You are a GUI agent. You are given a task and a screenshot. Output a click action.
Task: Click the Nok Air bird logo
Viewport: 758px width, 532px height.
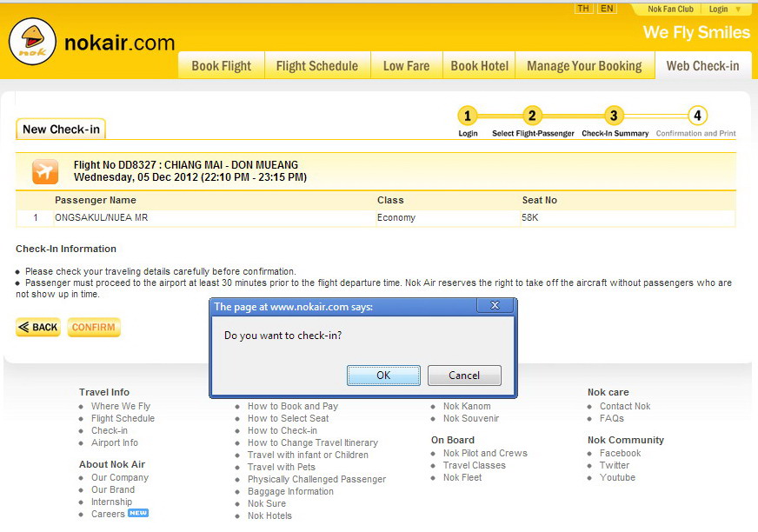tap(32, 42)
